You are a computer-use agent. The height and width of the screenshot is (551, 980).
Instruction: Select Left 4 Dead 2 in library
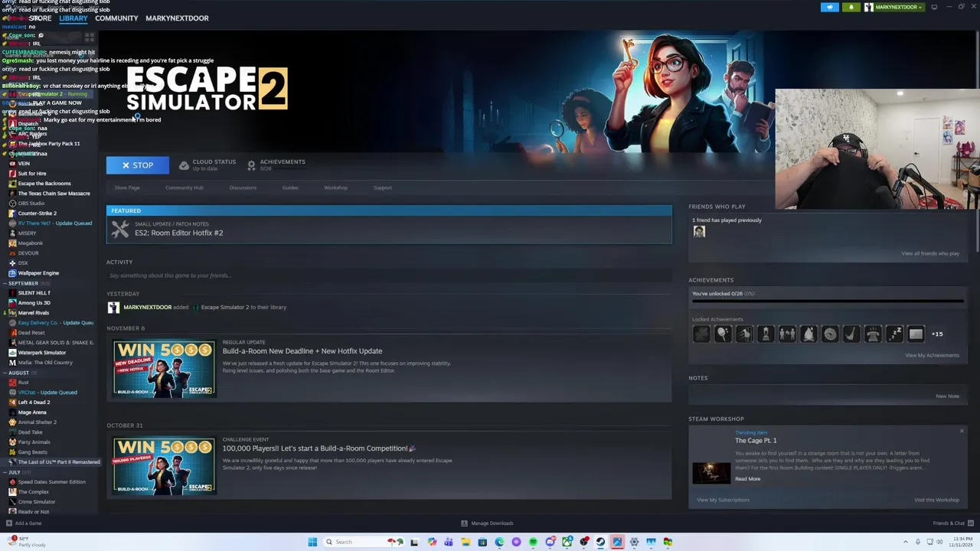coord(34,403)
